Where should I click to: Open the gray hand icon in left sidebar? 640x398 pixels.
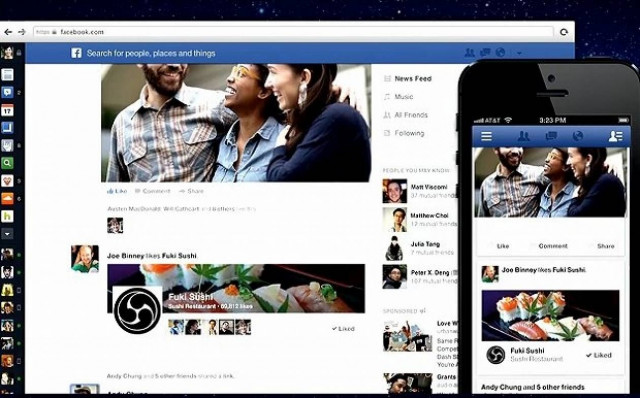click(7, 145)
